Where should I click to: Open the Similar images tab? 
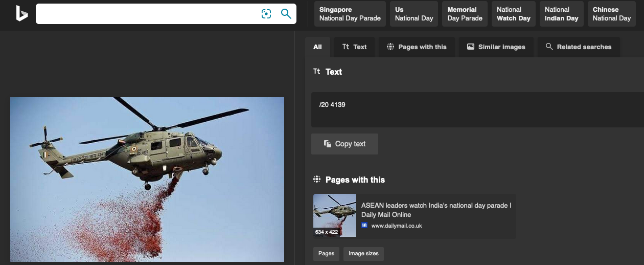coord(496,47)
